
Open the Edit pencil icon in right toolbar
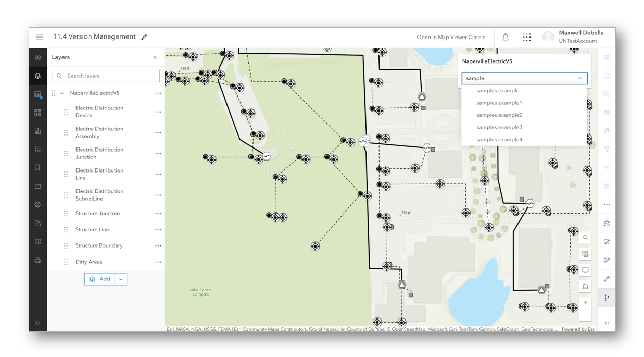[x=607, y=242]
